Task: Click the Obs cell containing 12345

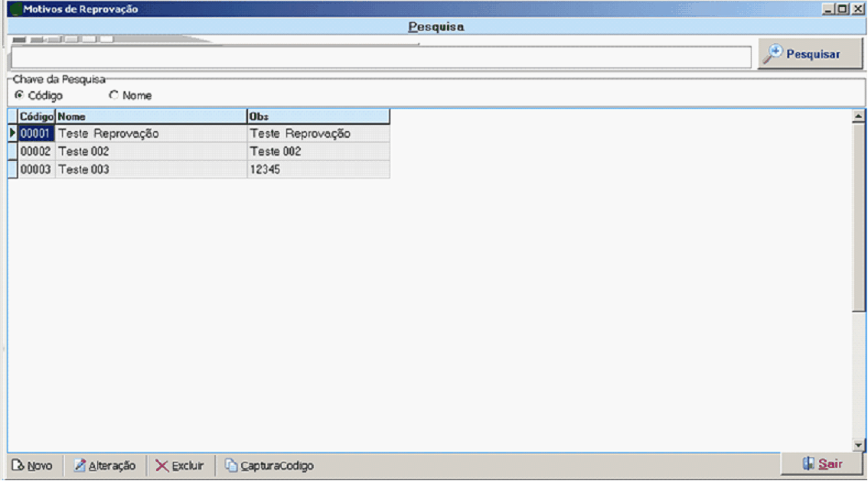Action: 318,170
